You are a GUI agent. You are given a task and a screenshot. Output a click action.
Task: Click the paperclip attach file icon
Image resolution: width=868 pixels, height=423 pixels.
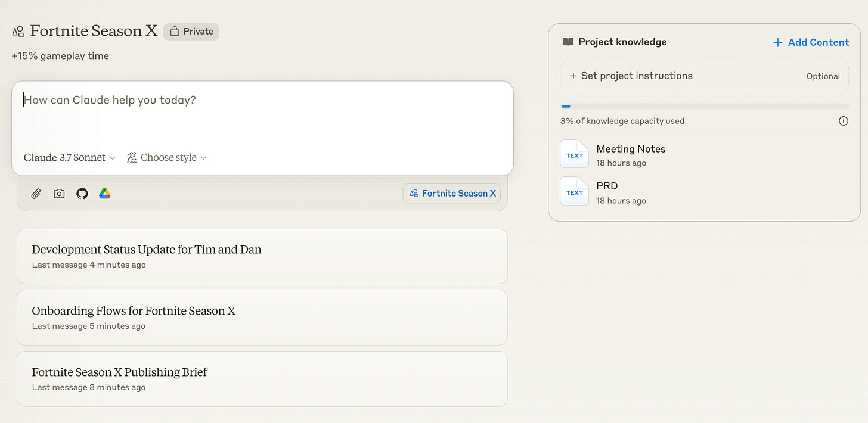coord(36,194)
